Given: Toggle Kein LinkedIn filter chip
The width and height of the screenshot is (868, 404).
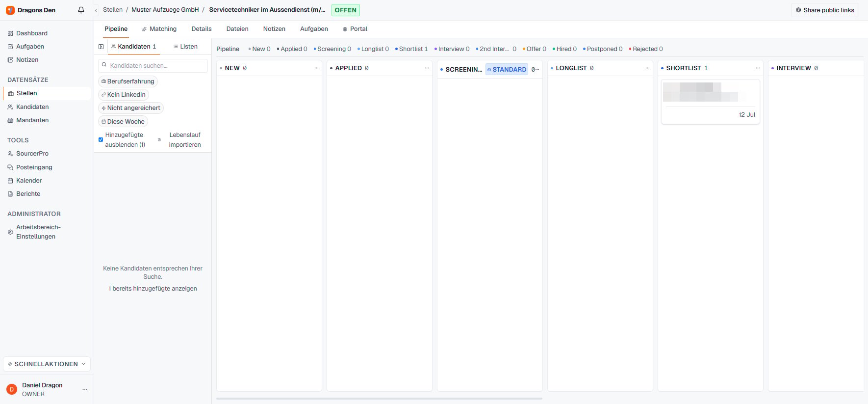Looking at the screenshot, I should tap(124, 95).
